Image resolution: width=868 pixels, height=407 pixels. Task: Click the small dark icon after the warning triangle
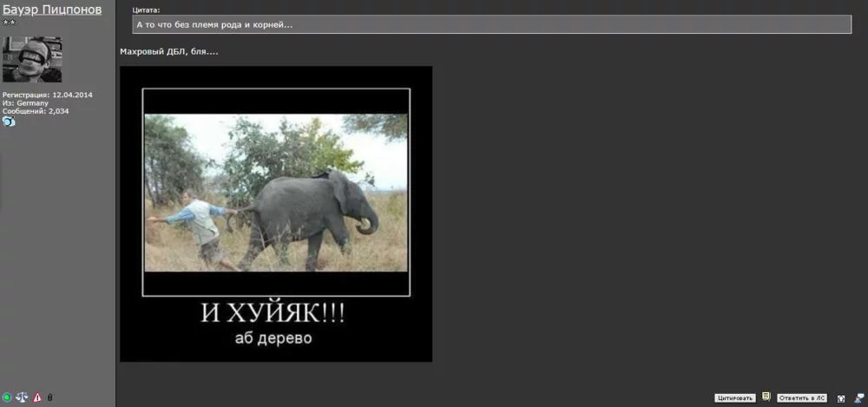49,397
